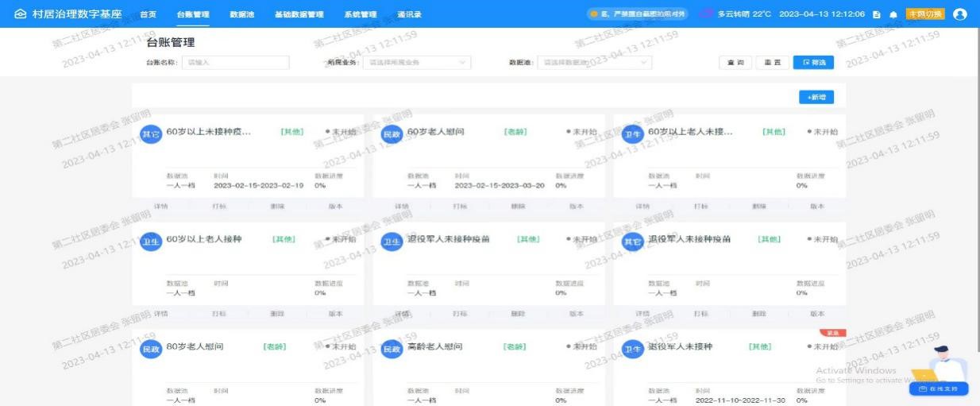Focus the 台账名称 input field
980x406 pixels.
coord(235,63)
